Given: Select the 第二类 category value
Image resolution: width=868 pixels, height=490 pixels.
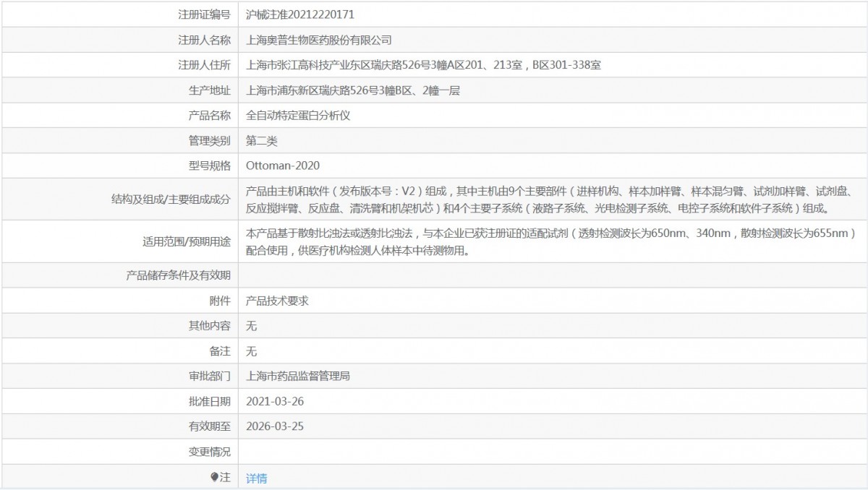Looking at the screenshot, I should click(x=261, y=141).
